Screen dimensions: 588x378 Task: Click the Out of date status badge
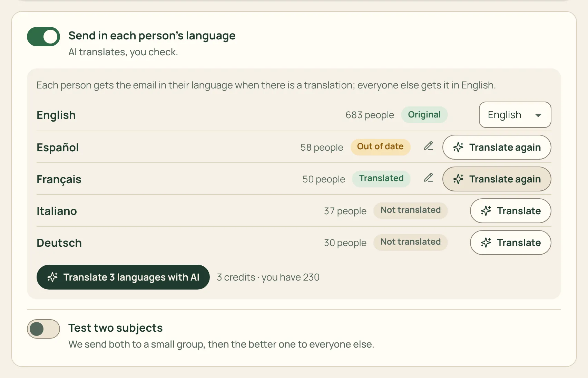380,147
